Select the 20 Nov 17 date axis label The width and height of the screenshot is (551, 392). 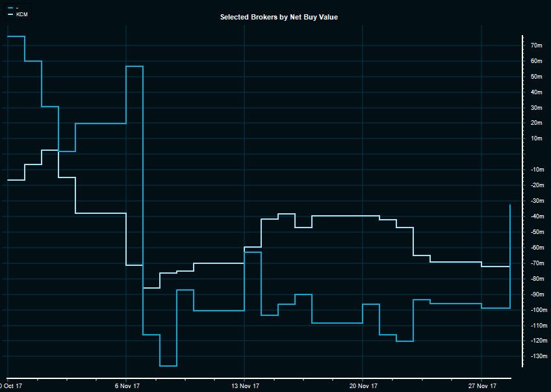(363, 386)
